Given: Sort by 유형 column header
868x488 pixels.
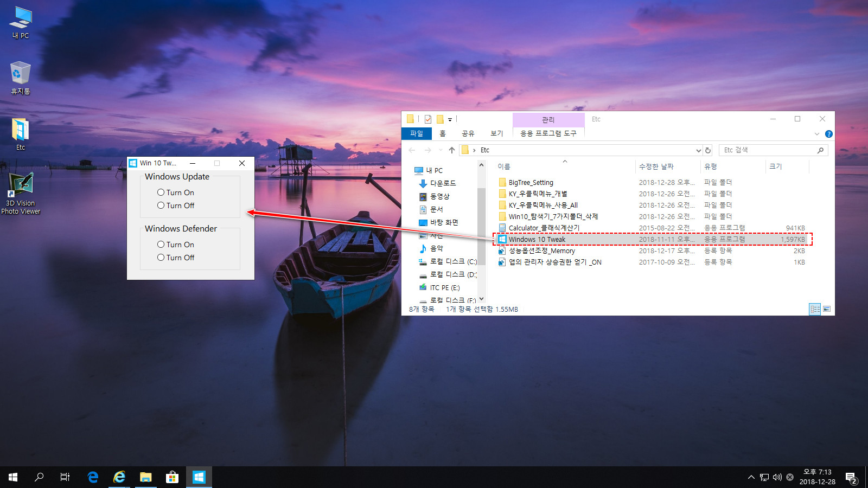Looking at the screenshot, I should [733, 166].
